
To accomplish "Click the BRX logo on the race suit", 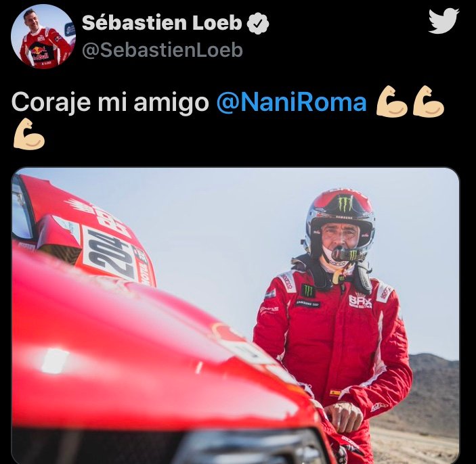I will point(360,301).
